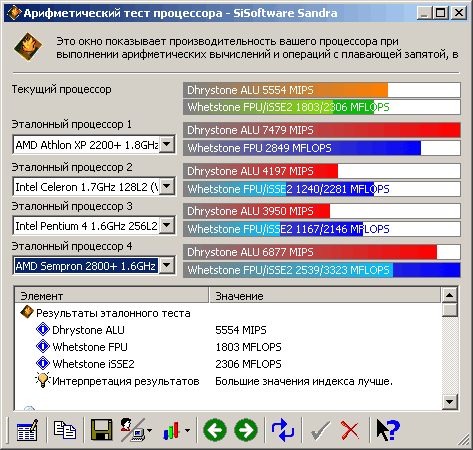The image size is (473, 450).
Task: Click the Dhrystone ALU 5554 MIPS bar
Action: click(322, 90)
